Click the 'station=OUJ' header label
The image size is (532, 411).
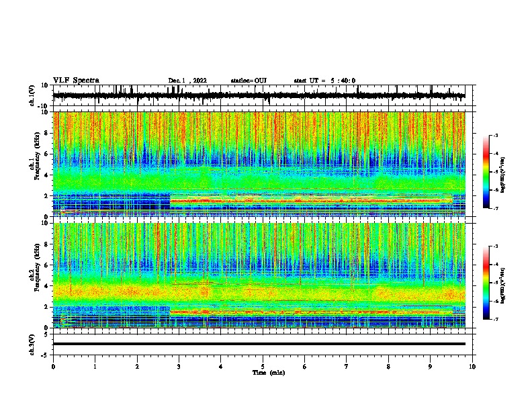[249, 81]
